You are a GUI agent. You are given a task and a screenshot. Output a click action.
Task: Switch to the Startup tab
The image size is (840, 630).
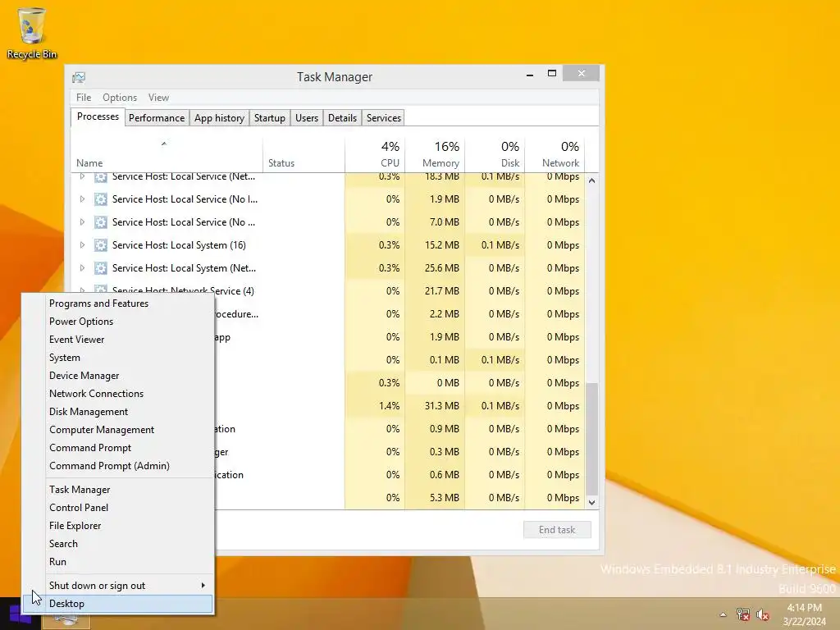click(x=269, y=118)
